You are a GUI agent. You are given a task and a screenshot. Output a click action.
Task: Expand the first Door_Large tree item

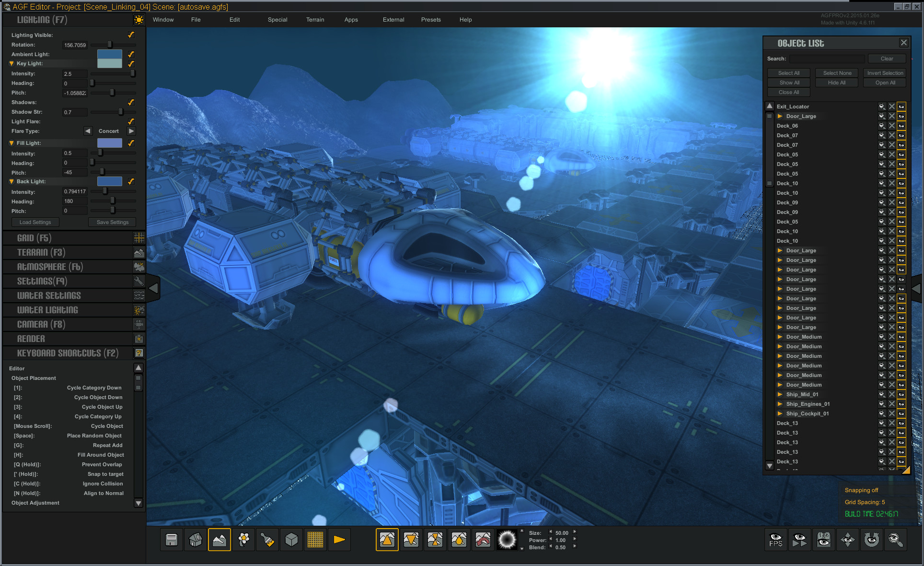coord(780,116)
